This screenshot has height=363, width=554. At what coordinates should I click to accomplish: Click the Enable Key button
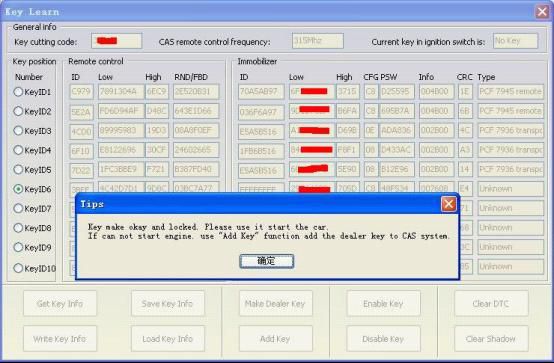[383, 303]
